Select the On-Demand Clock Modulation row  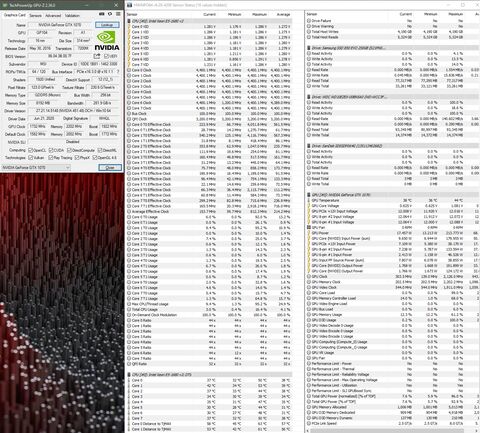pos(209,315)
